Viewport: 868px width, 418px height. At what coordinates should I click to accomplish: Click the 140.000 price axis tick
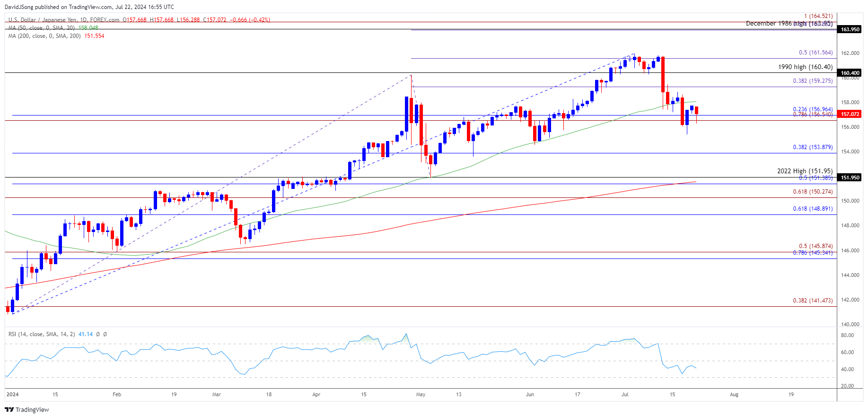tap(850, 324)
